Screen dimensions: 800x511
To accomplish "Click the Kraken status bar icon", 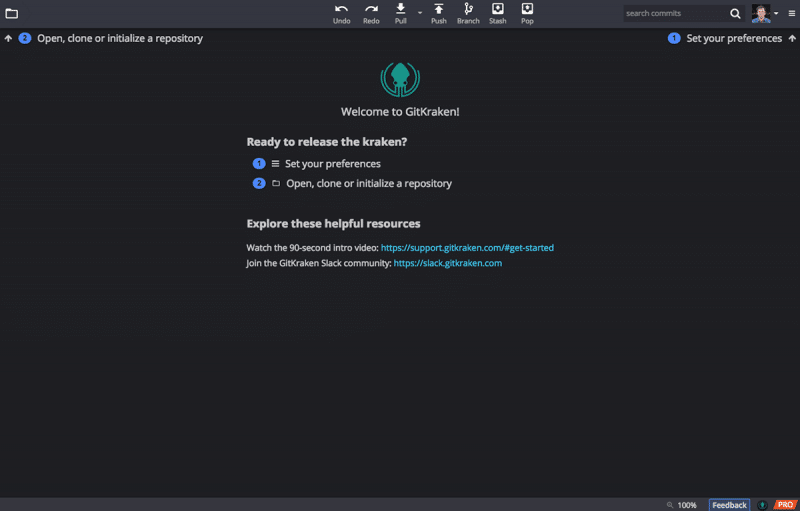I will click(x=762, y=505).
